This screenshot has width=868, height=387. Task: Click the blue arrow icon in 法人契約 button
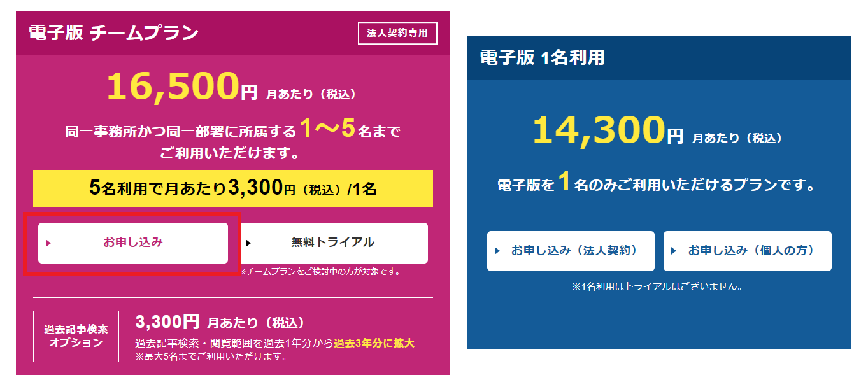click(x=497, y=251)
